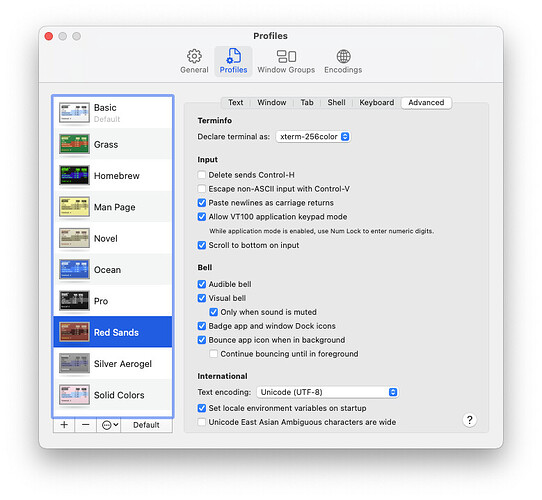Click the plus button to add profile
This screenshot has width=542, height=500.
(x=64, y=425)
